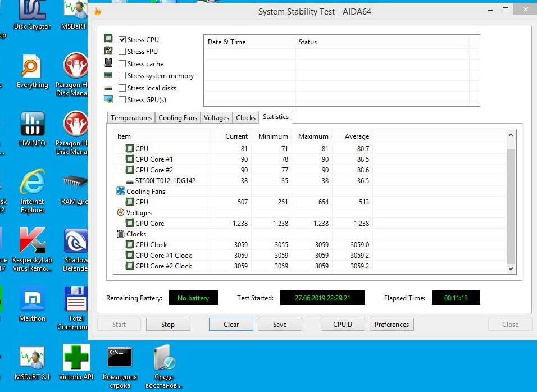The image size is (537, 392).
Task: Click the Stress CPU chip icon
Action: [x=108, y=38]
